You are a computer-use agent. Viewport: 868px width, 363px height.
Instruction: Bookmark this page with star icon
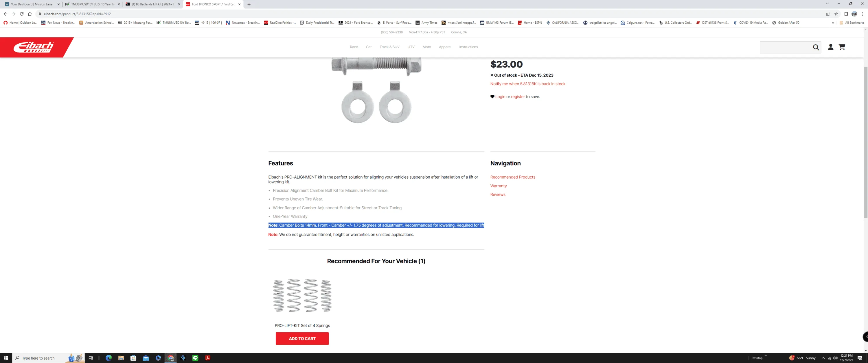tap(836, 14)
